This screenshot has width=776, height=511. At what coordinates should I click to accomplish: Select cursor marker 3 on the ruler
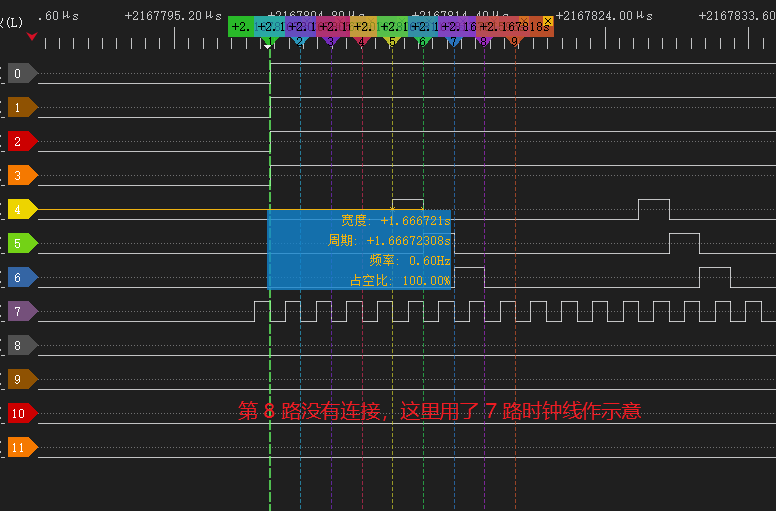(x=331, y=42)
